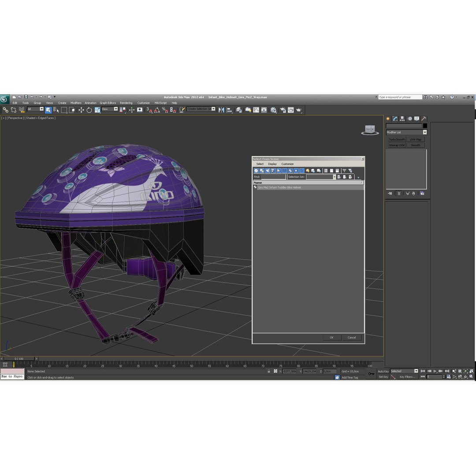
Task: Click Go to Start playback button
Action: [x=423, y=371]
